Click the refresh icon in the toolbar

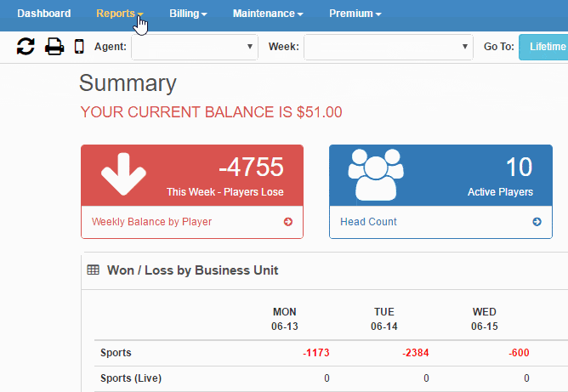click(x=26, y=47)
